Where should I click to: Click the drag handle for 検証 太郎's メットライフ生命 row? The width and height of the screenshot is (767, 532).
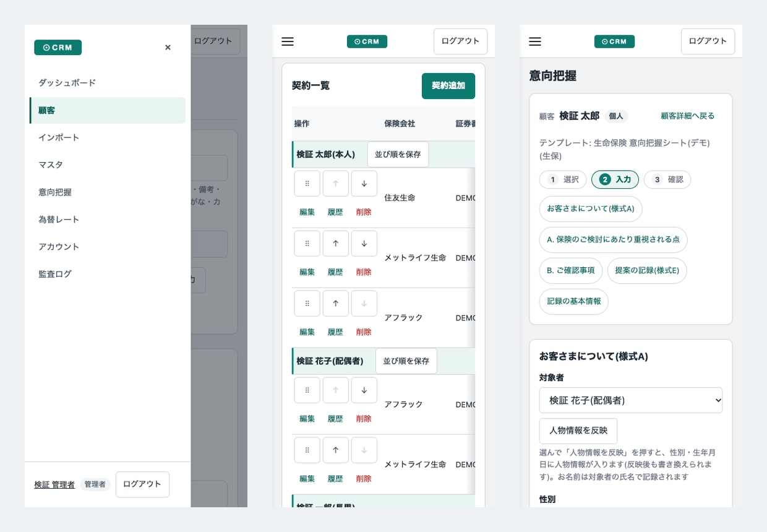[x=307, y=244]
